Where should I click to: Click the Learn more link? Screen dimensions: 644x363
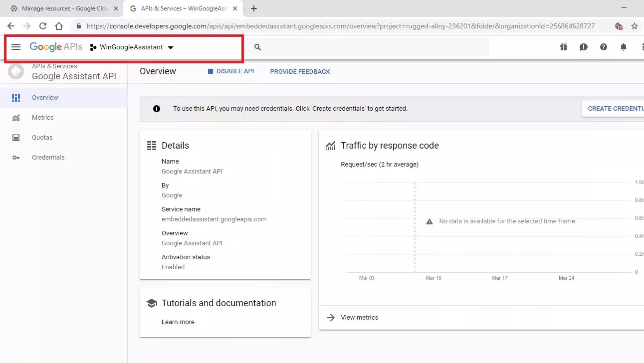(178, 322)
